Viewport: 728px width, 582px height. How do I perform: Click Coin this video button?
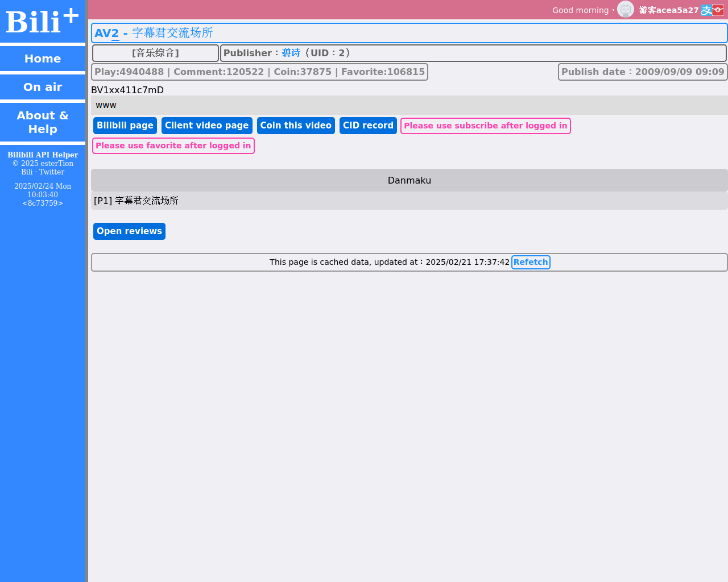point(296,126)
